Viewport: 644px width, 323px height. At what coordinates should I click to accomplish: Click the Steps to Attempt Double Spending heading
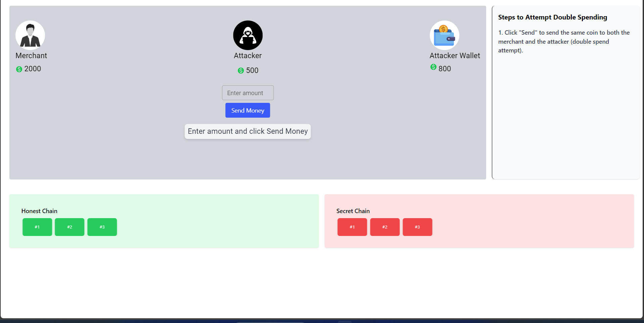552,17
